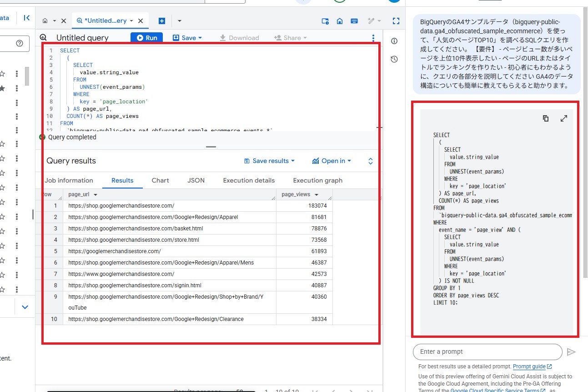Screen dimensions: 588x392
Task: Select the Results tab
Action: point(122,180)
